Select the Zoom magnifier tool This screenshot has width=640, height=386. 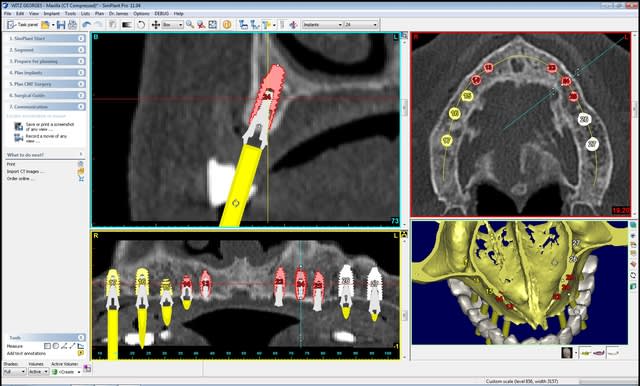coord(190,25)
